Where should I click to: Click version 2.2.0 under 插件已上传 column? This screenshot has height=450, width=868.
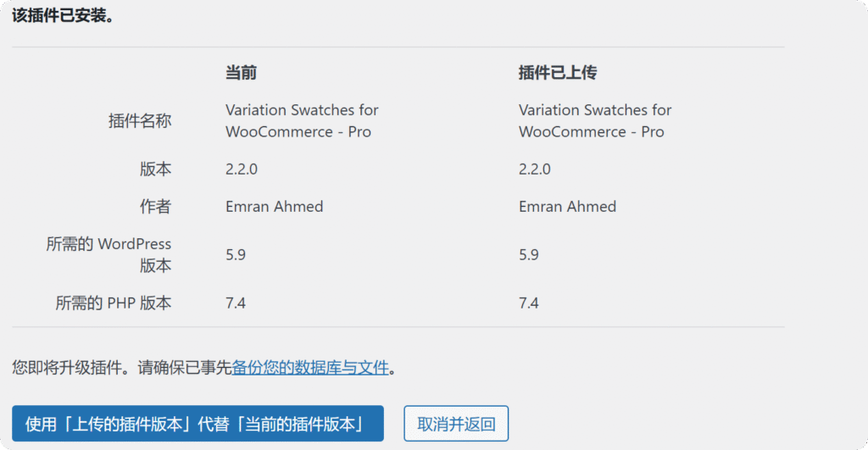(x=535, y=169)
